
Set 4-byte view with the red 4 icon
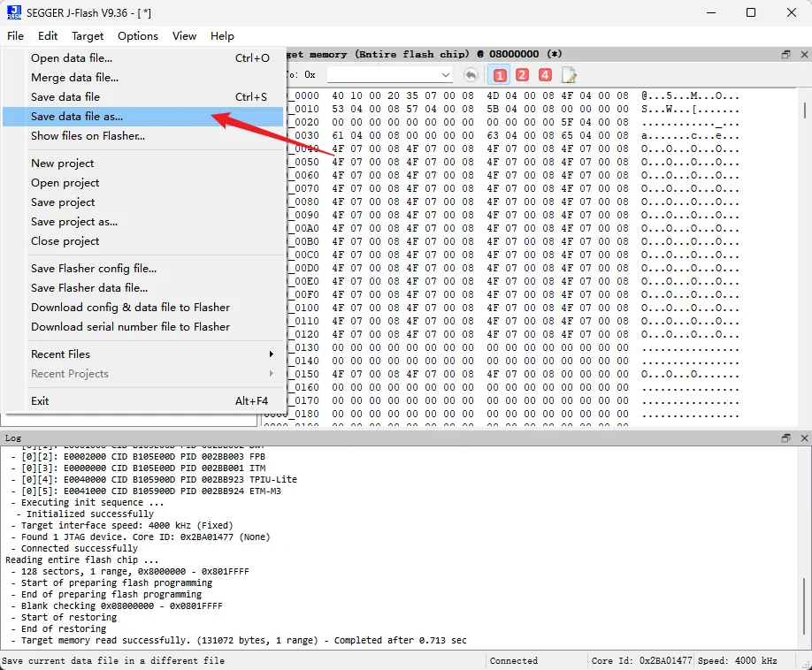(545, 75)
